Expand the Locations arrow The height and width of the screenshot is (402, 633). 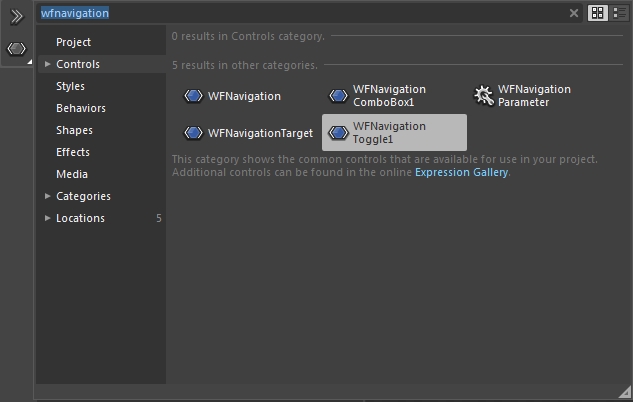[x=47, y=218]
